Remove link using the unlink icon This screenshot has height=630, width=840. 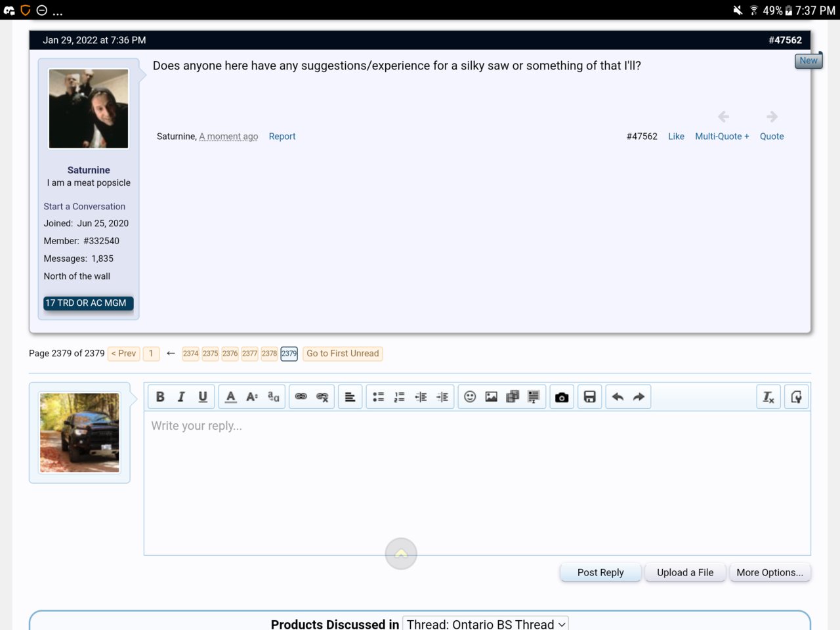coord(322,397)
